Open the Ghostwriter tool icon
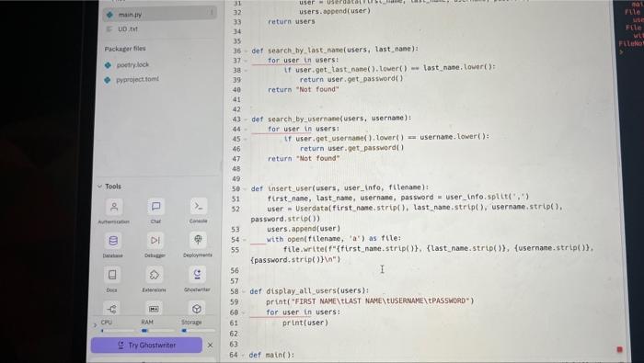Viewport: 644px width, 363px height. [x=197, y=275]
